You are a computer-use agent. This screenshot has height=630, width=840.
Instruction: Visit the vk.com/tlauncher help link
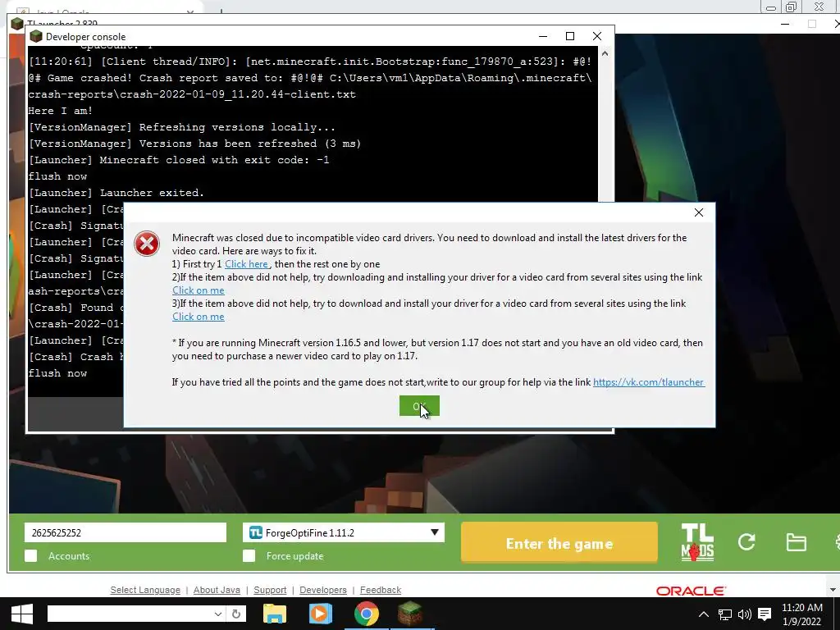[x=648, y=382]
